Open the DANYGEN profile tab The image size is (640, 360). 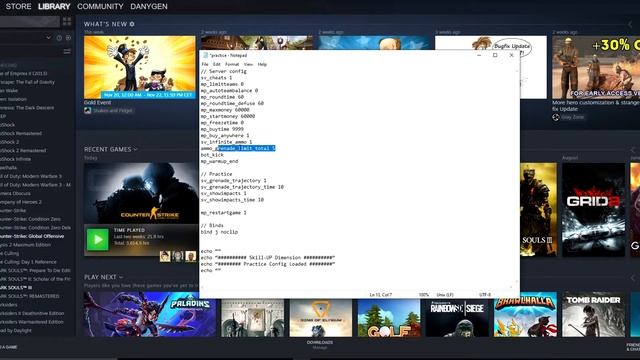coord(149,7)
